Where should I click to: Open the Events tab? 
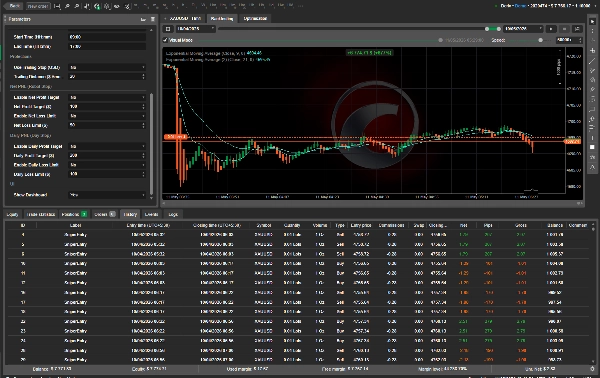click(x=152, y=214)
